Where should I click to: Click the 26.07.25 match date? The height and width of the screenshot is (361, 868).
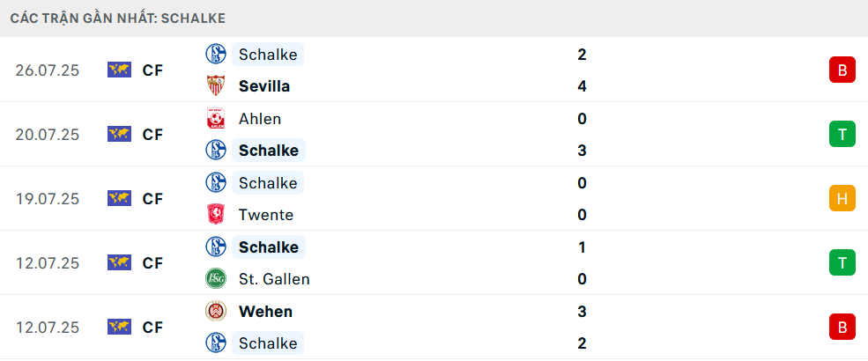[x=48, y=70]
